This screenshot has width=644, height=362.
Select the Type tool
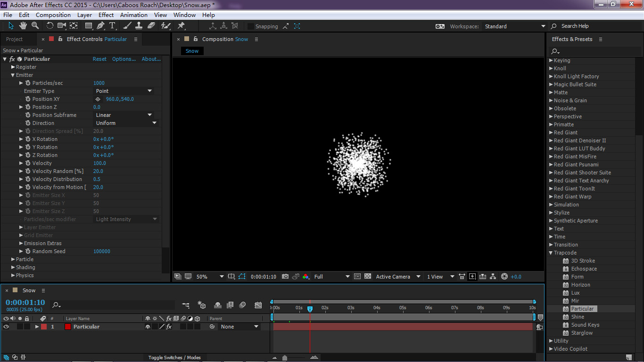coord(112,26)
